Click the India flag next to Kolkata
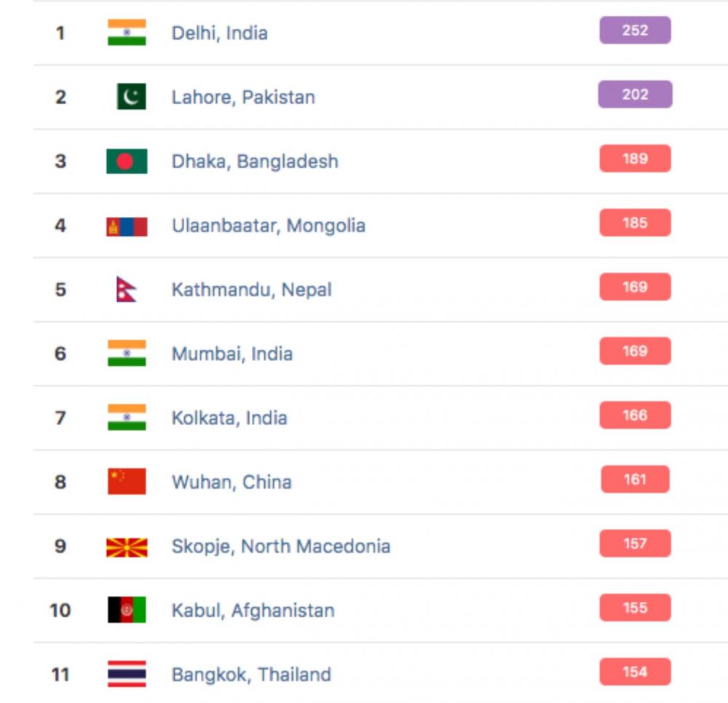The width and height of the screenshot is (728, 703). tap(127, 417)
